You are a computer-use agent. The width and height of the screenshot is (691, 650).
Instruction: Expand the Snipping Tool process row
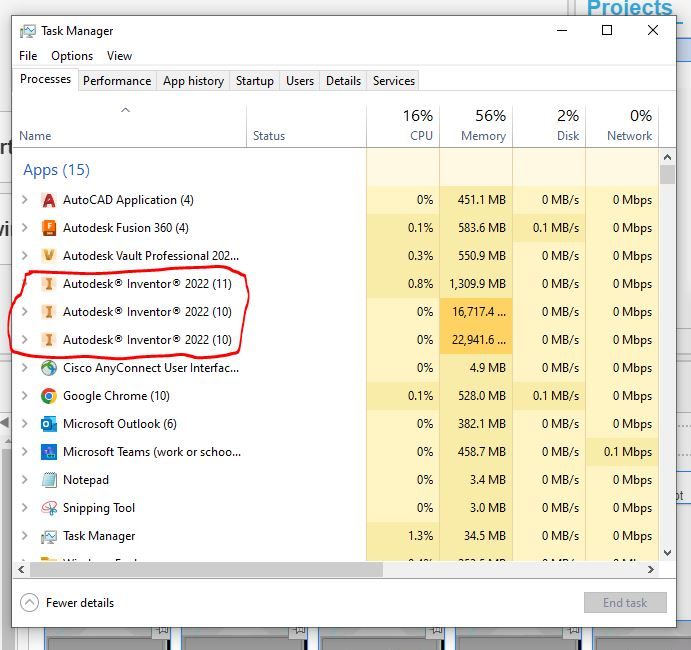[25, 508]
